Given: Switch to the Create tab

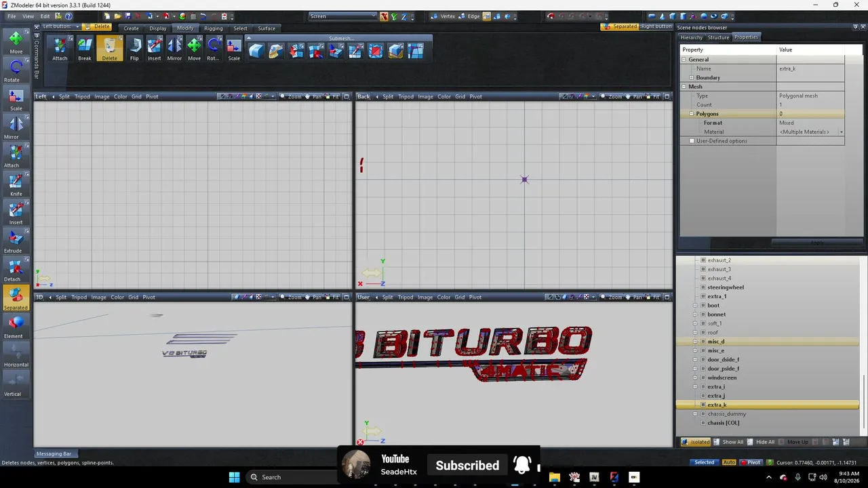Looking at the screenshot, I should coord(131,28).
